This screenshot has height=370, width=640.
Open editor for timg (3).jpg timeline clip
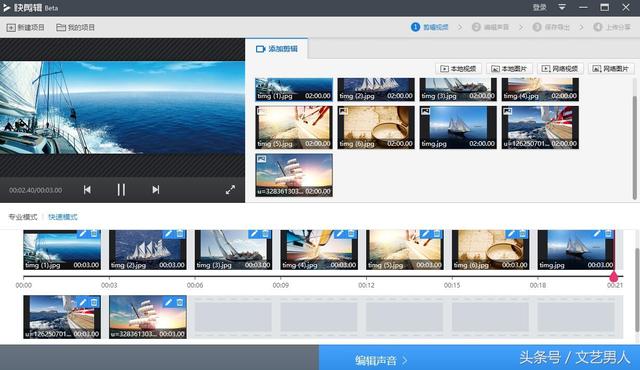pyautogui.click(x=254, y=234)
